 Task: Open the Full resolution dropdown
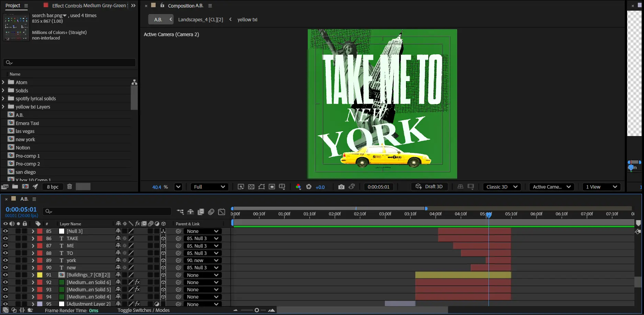coord(209,187)
